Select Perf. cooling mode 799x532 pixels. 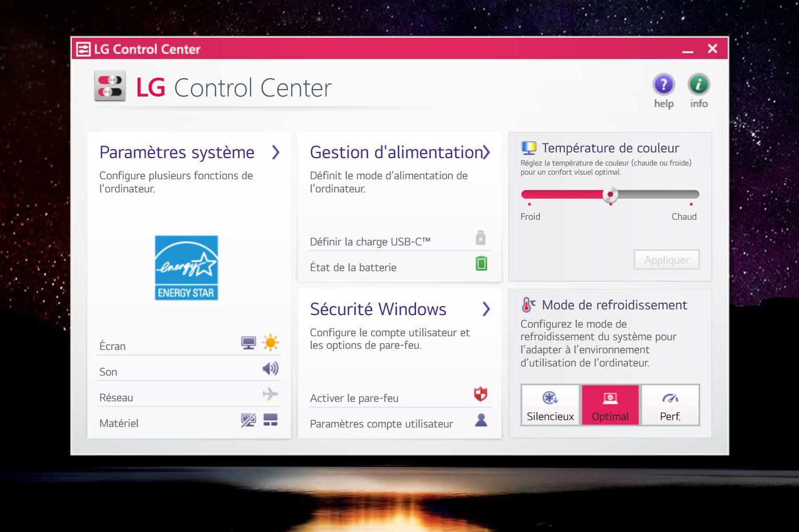(670, 405)
